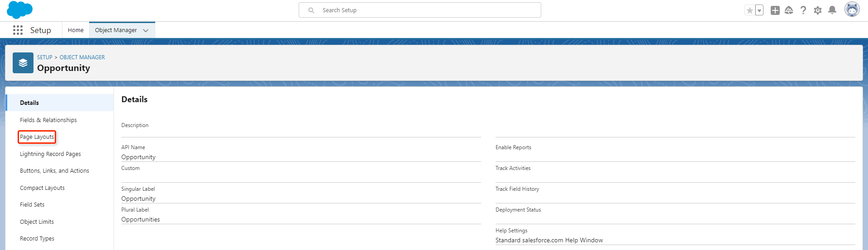View notifications bell icon

(832, 10)
